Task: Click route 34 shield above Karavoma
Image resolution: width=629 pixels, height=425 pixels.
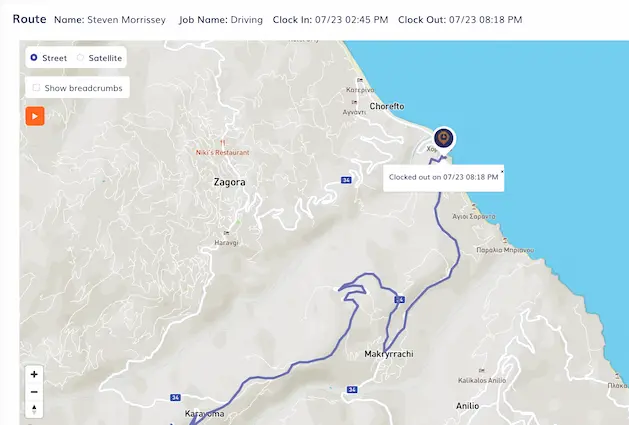Action: tap(175, 397)
